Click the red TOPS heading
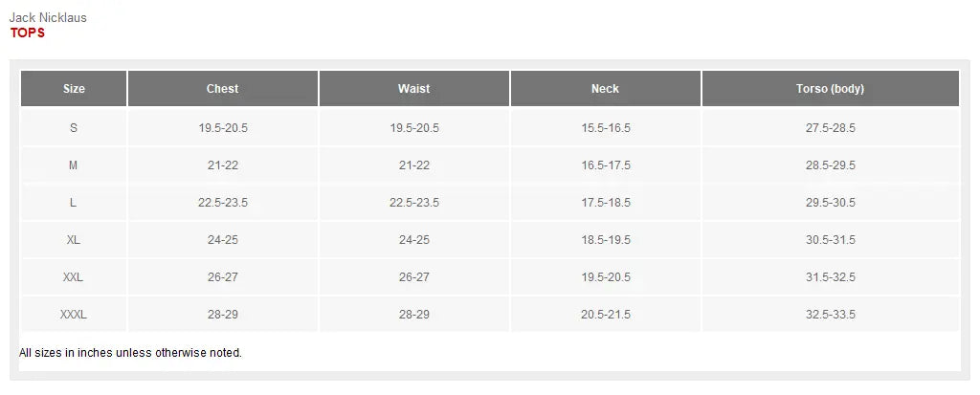Viewport: 980px width, 395px height. click(x=28, y=33)
